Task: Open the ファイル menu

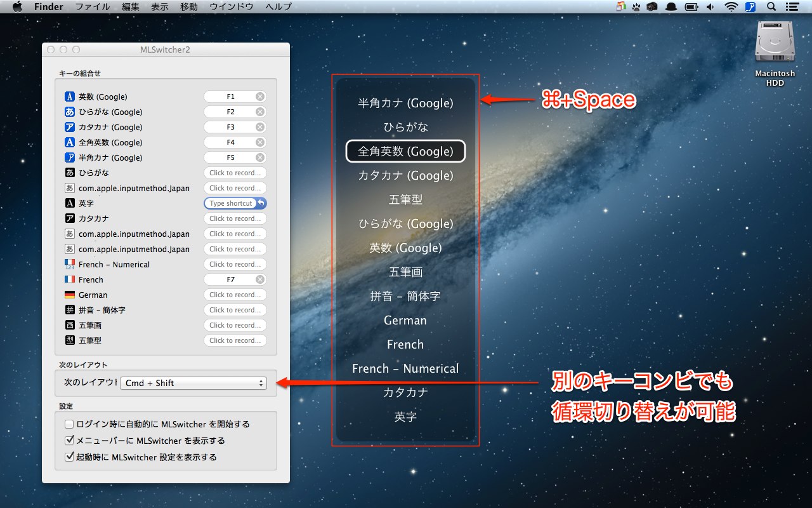Action: click(x=92, y=7)
